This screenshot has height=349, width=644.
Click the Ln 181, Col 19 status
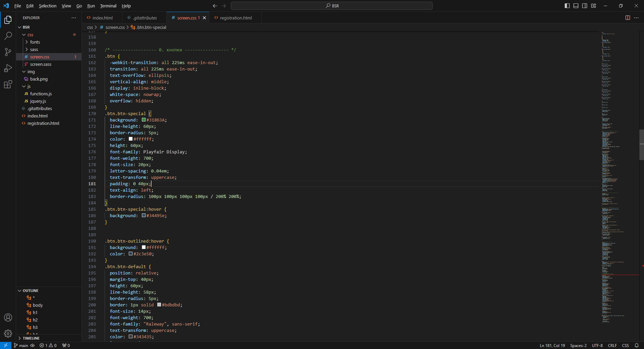[x=552, y=345]
